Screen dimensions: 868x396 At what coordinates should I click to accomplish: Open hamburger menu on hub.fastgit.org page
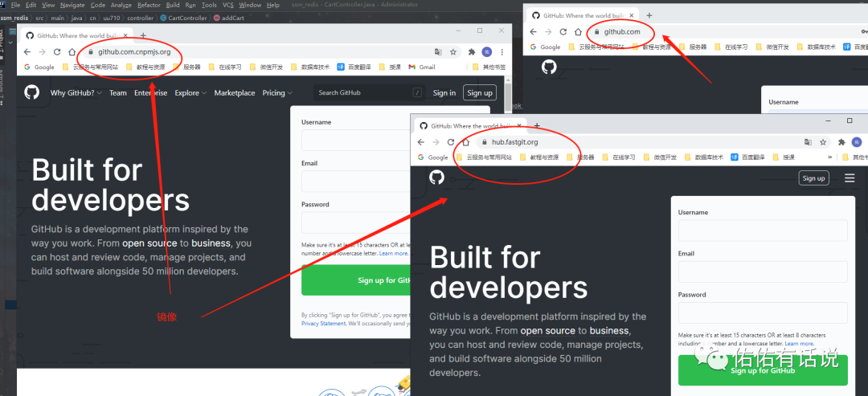[850, 178]
